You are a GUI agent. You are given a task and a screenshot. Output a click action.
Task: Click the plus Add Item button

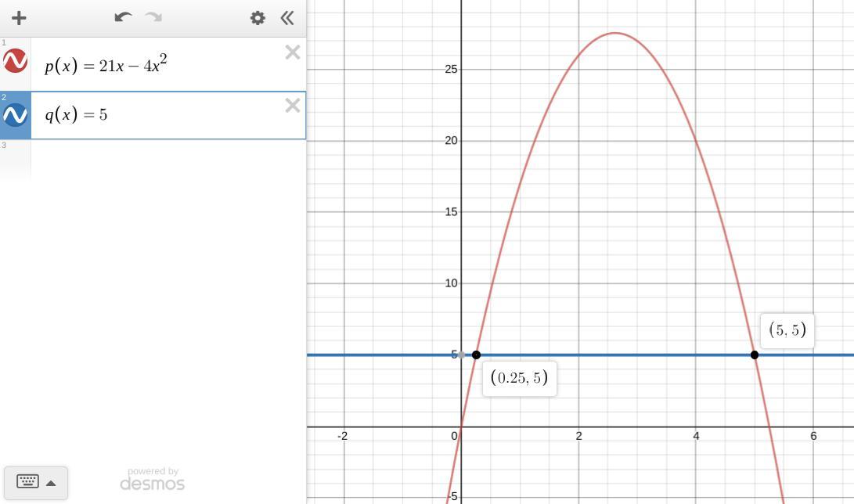pyautogui.click(x=19, y=18)
